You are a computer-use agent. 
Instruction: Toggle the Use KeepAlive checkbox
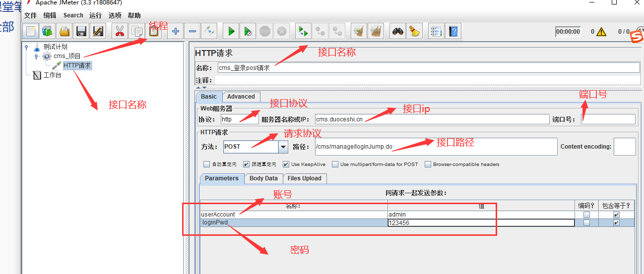pos(286,164)
